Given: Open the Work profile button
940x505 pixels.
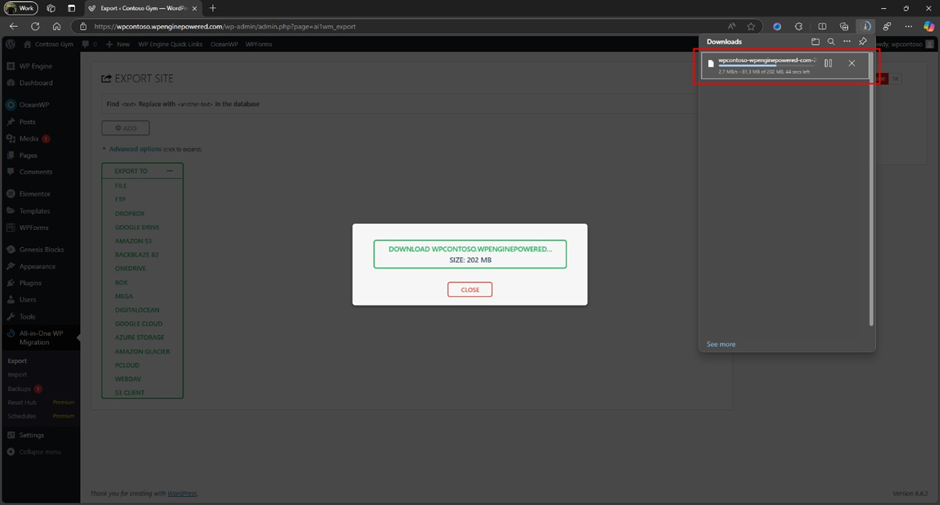Looking at the screenshot, I should tap(21, 8).
